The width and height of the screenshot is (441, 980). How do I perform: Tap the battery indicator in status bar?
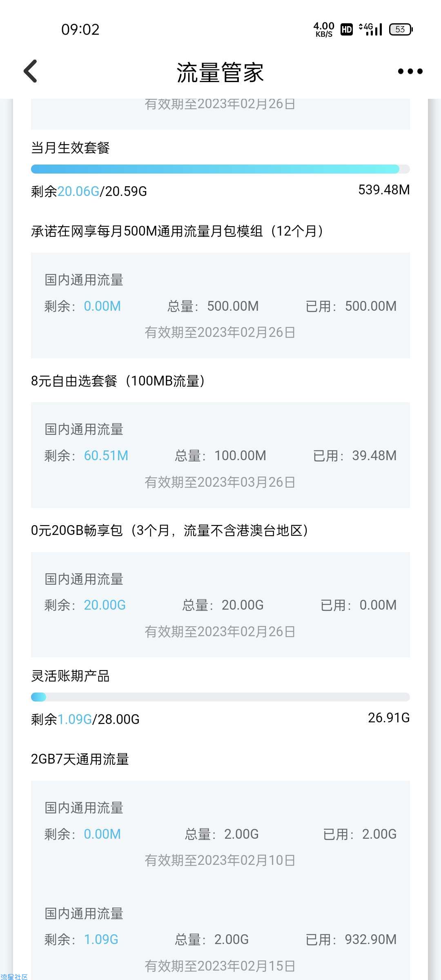[x=401, y=29]
